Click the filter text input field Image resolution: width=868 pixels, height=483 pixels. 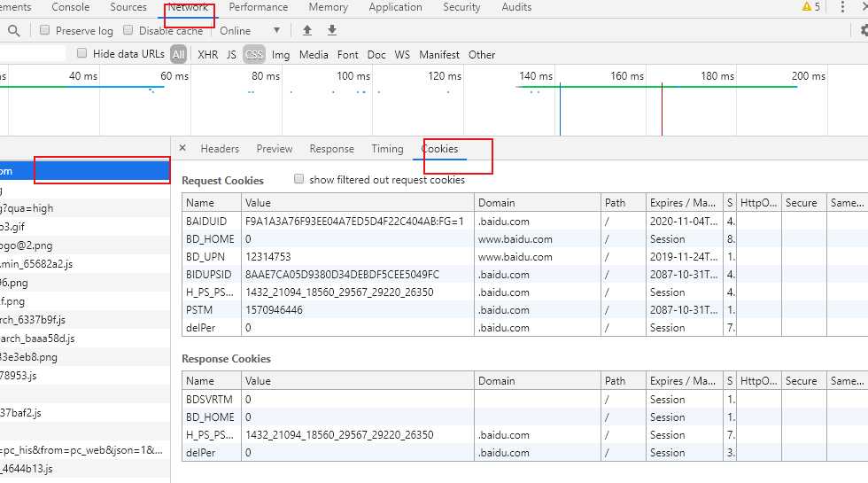pos(33,53)
